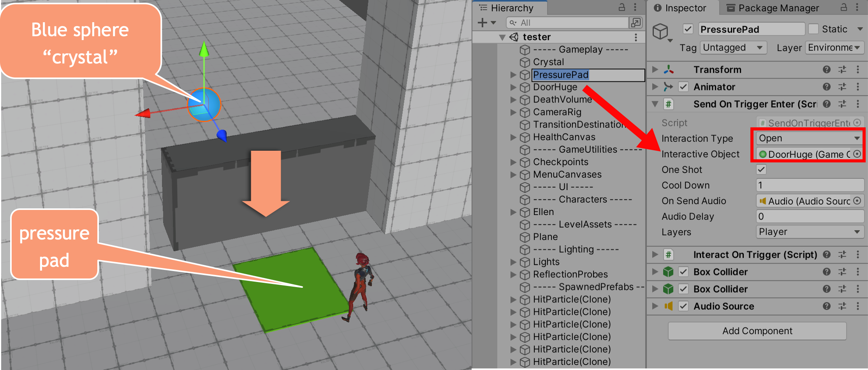The width and height of the screenshot is (868, 370).
Task: Click the Audio Source speaker icon
Action: [668, 306]
